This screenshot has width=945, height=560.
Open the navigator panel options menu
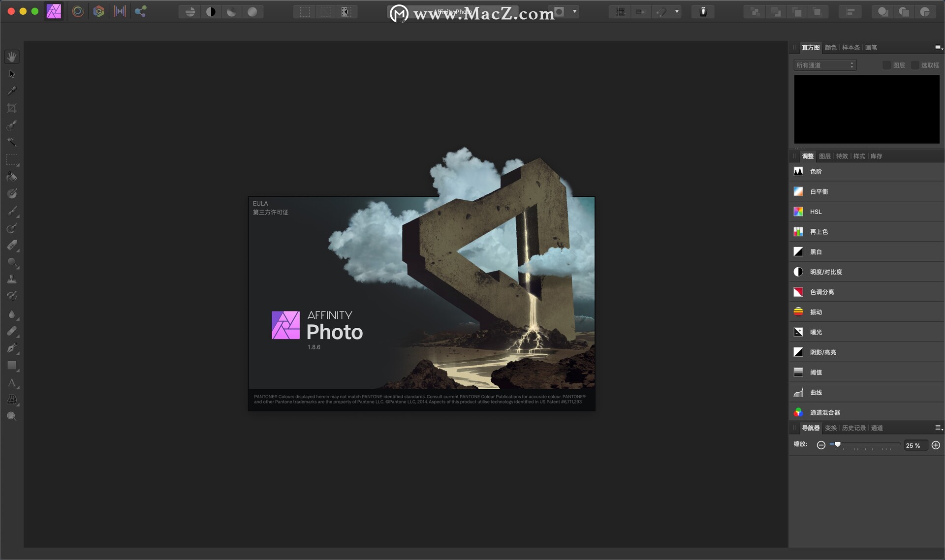pyautogui.click(x=939, y=428)
